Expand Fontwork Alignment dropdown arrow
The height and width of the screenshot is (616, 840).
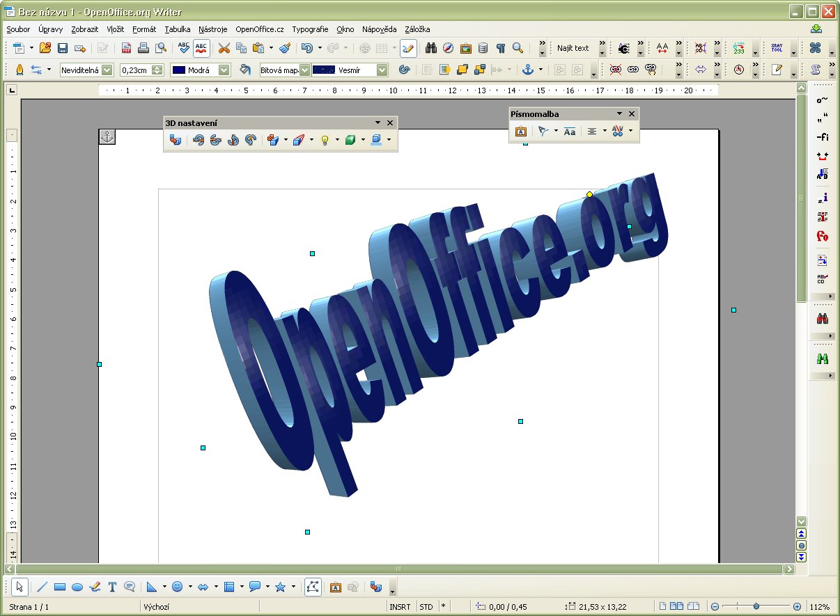point(605,131)
